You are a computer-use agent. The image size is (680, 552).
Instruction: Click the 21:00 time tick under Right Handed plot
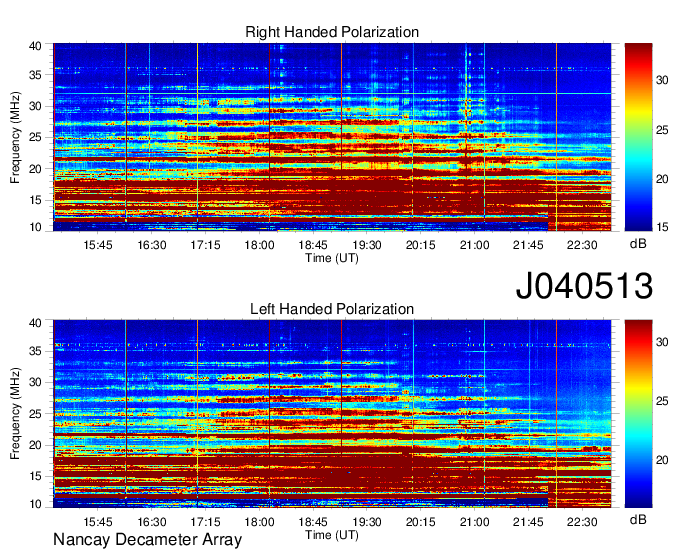click(x=474, y=245)
